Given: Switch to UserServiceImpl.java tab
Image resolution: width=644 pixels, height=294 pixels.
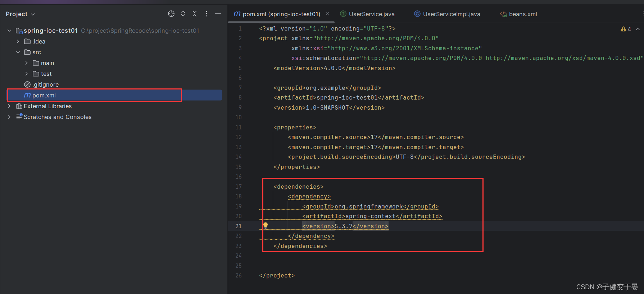Looking at the screenshot, I should [x=452, y=14].
